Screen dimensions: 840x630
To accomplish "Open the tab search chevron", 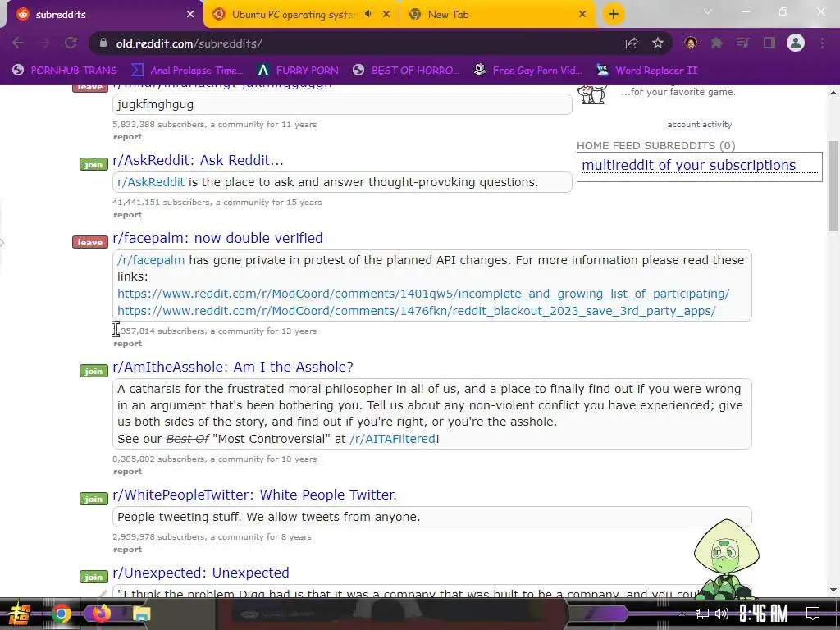I will pyautogui.click(x=708, y=11).
